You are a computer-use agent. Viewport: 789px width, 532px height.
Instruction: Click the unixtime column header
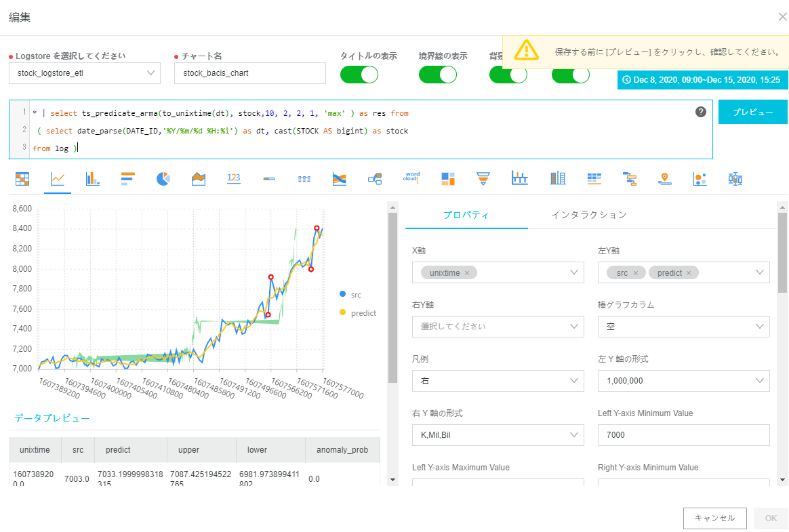click(35, 450)
